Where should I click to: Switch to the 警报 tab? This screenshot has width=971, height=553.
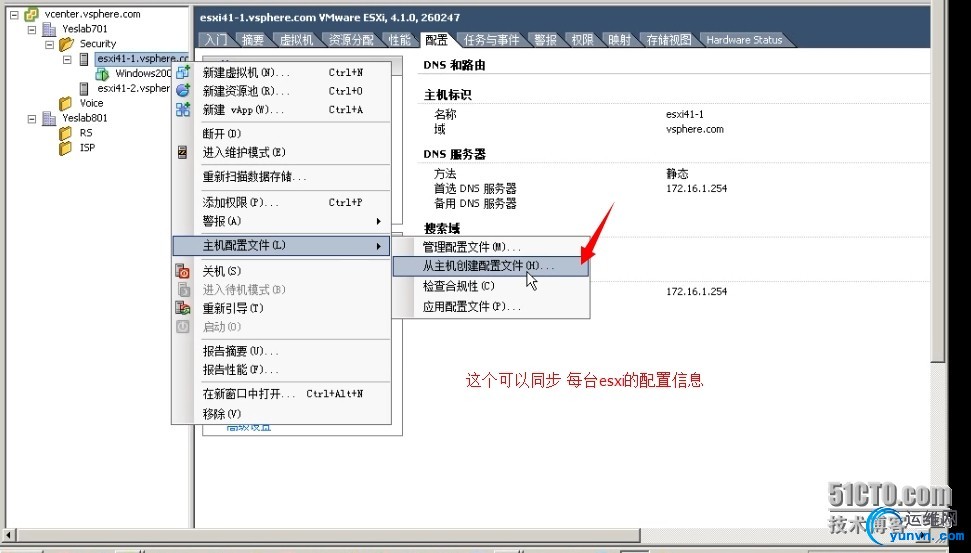pos(546,40)
